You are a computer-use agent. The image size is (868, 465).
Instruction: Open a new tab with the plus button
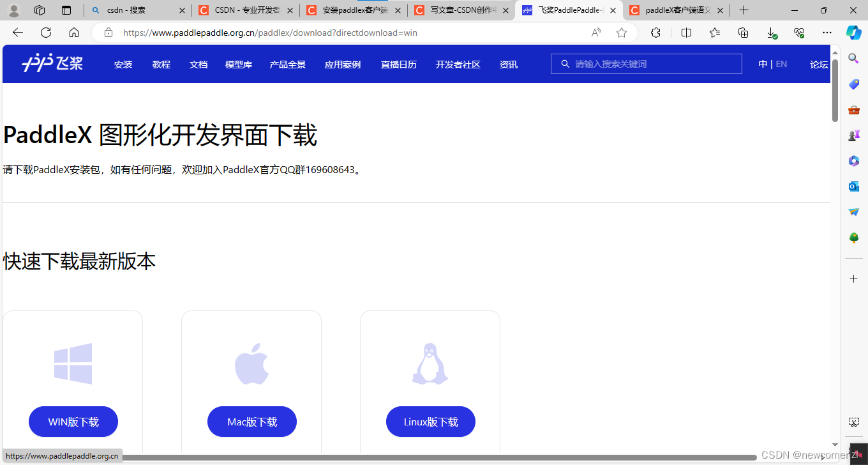coord(744,10)
